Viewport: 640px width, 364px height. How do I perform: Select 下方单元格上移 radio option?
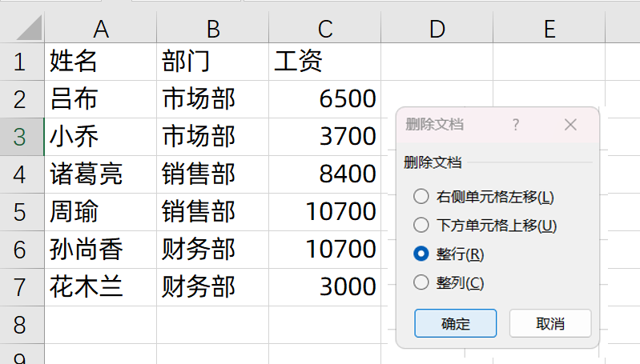[421, 225]
